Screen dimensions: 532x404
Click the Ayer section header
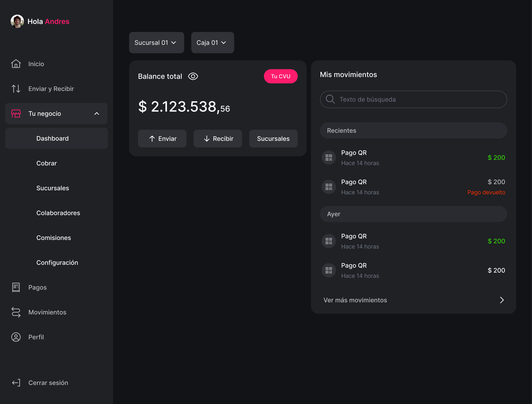pyautogui.click(x=413, y=214)
